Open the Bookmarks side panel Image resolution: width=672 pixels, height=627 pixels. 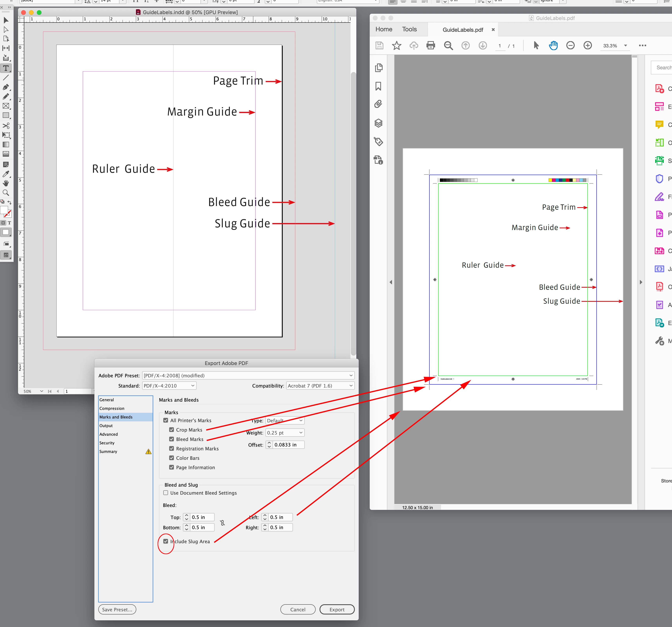click(x=378, y=86)
